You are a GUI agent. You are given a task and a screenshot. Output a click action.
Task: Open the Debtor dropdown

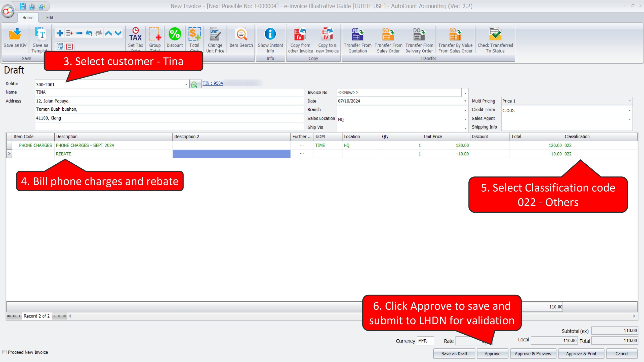[186, 84]
